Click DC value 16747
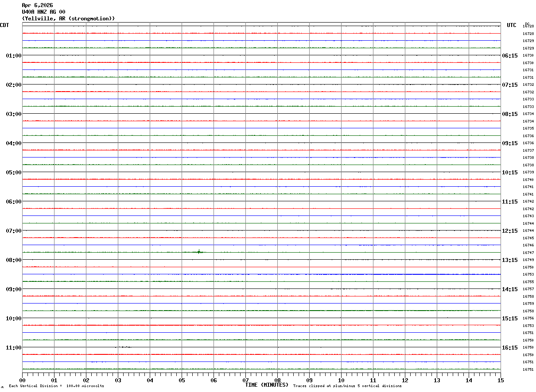Image resolution: width=536 pixels, height=392 pixels. [528, 253]
